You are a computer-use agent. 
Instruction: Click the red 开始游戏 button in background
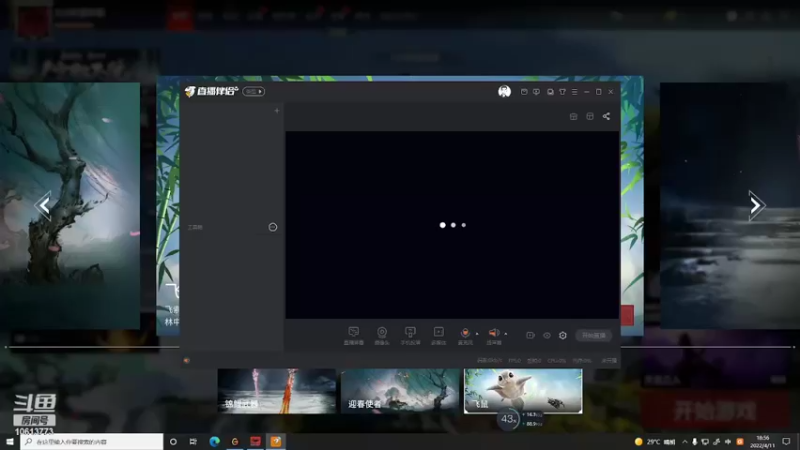(714, 410)
